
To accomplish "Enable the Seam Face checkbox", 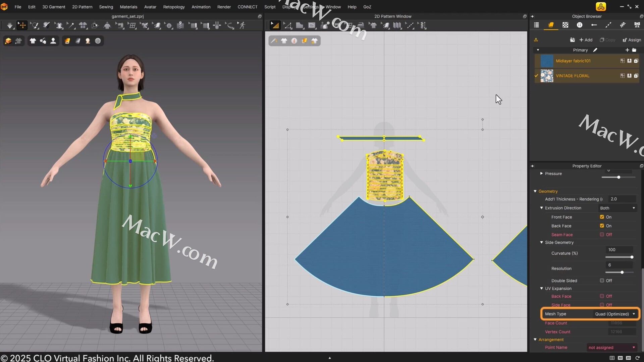I will 602,235.
